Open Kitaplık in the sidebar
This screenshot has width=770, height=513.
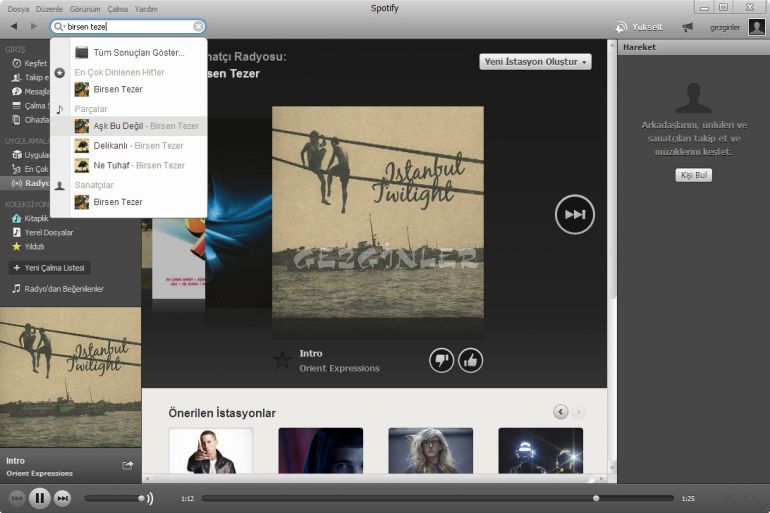point(30,218)
